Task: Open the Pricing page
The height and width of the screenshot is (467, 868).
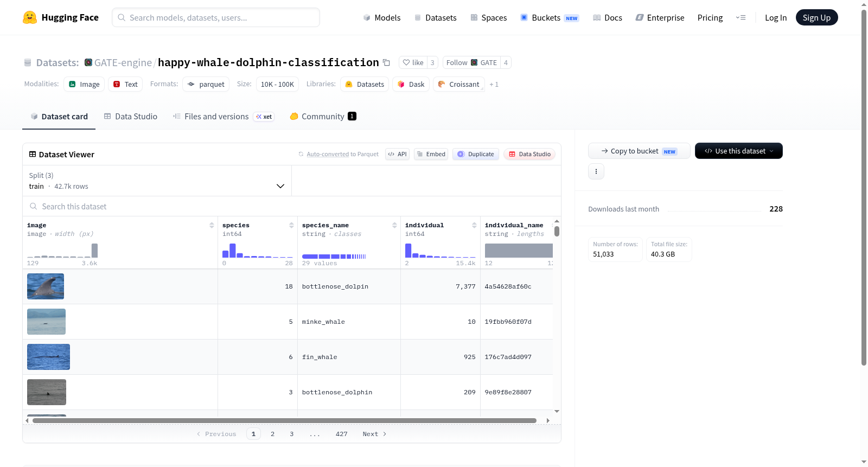Action: [x=710, y=17]
